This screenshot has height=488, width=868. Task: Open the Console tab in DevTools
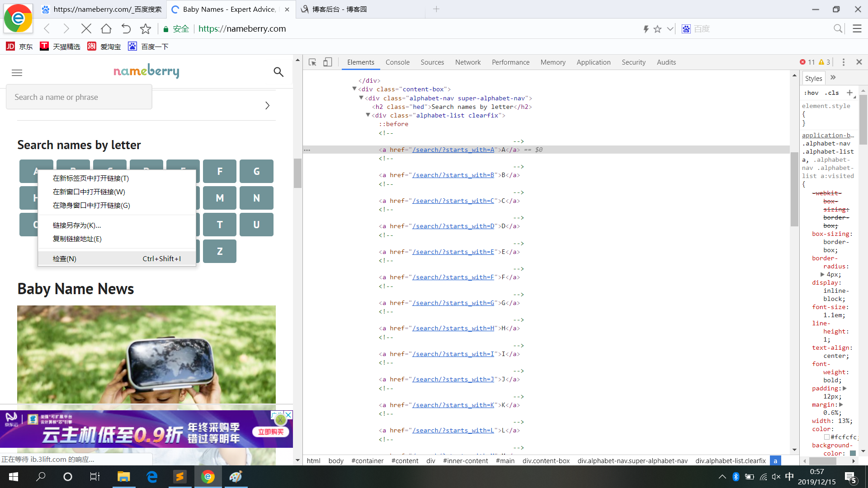[397, 62]
